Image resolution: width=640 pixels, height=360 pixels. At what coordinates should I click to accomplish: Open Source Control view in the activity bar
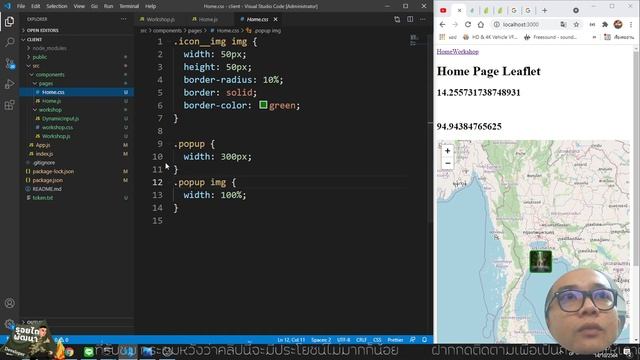(x=9, y=63)
